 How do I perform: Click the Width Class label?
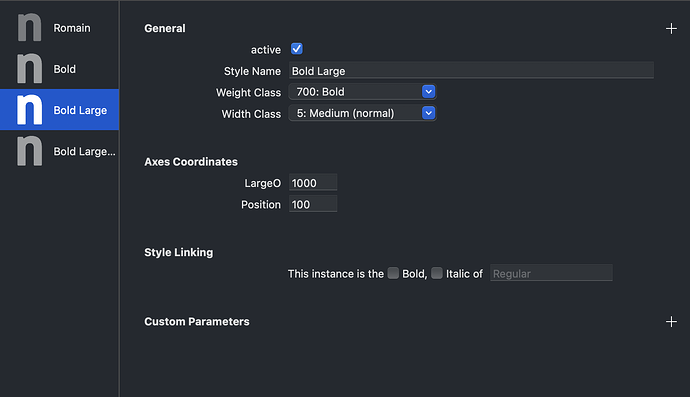coord(251,114)
